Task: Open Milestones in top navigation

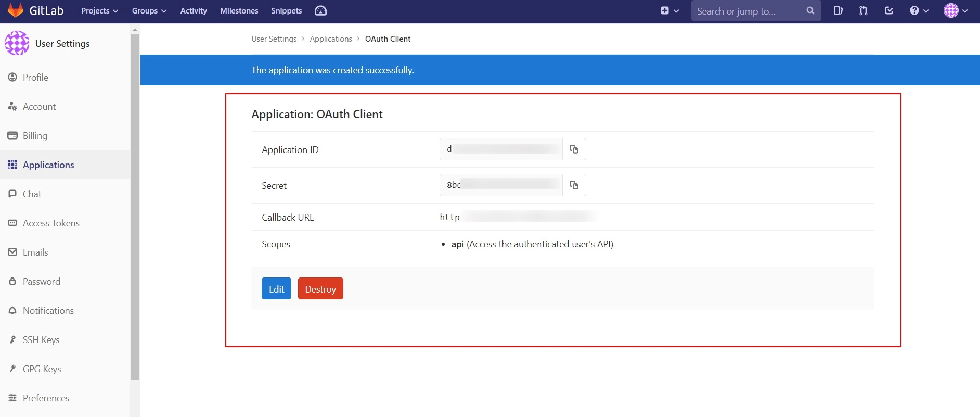Action: pos(239,11)
